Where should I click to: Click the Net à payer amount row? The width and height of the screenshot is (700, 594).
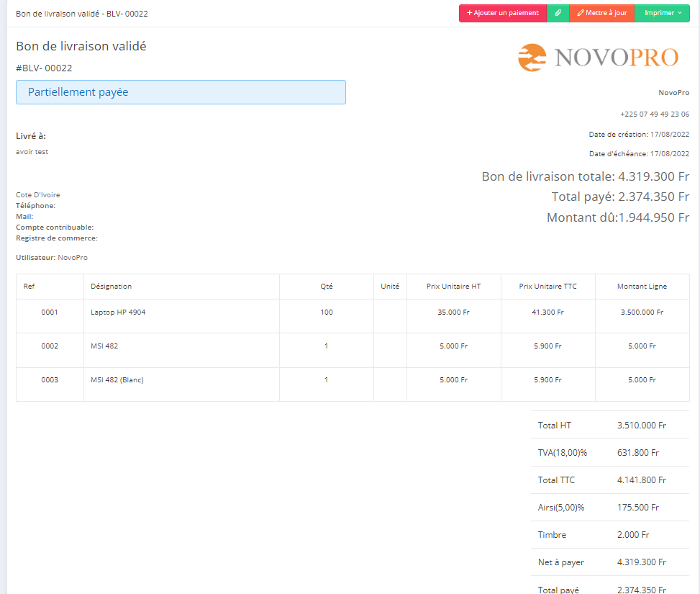point(609,562)
